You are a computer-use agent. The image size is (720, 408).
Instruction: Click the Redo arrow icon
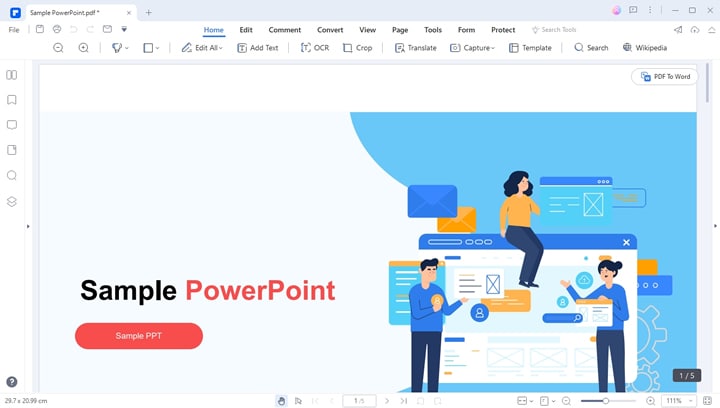(x=90, y=29)
